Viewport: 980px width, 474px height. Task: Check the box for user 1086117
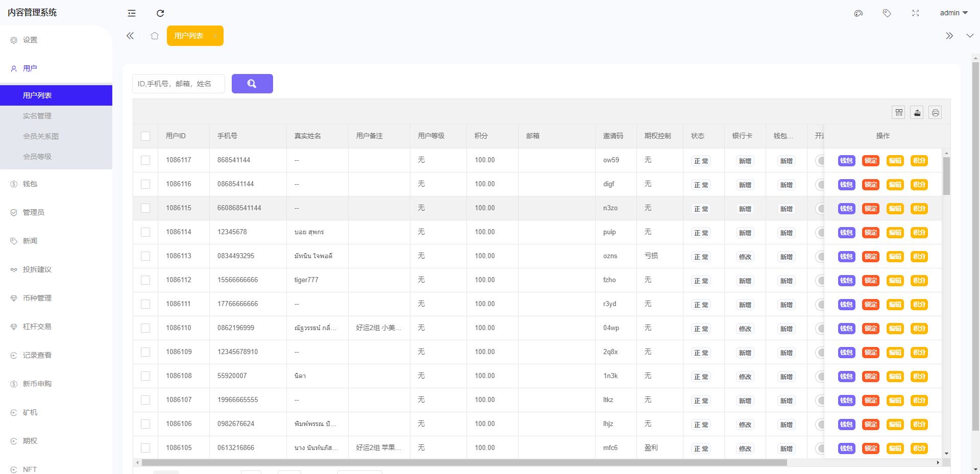(x=145, y=160)
